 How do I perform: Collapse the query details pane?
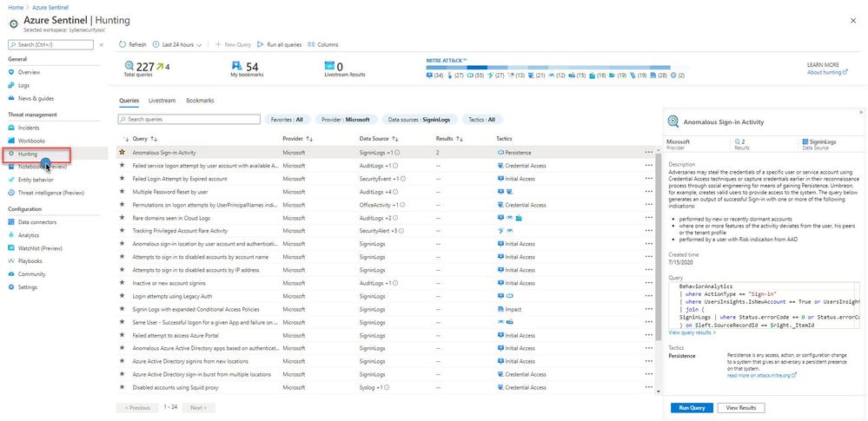(861, 112)
